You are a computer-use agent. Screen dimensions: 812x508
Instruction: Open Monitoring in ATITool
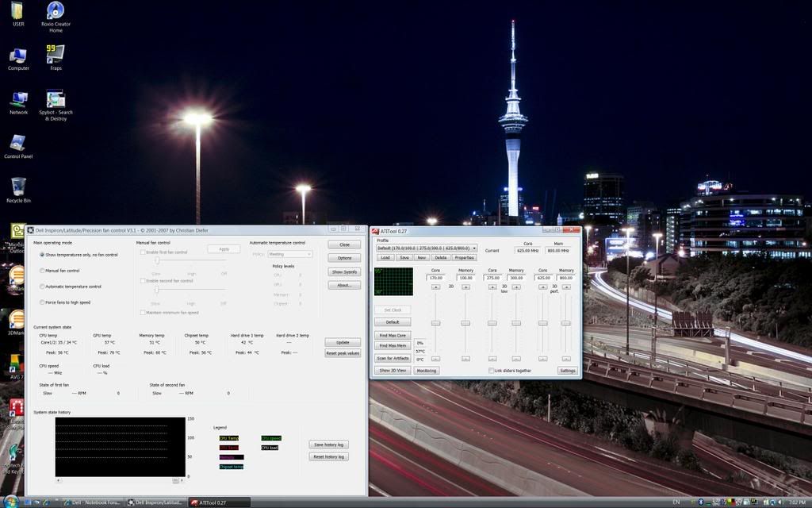pos(427,371)
